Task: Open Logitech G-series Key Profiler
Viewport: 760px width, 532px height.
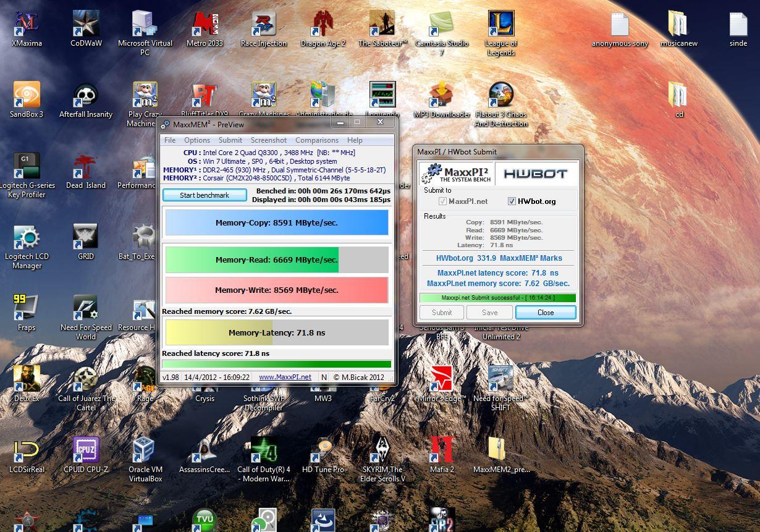Action: pyautogui.click(x=27, y=175)
